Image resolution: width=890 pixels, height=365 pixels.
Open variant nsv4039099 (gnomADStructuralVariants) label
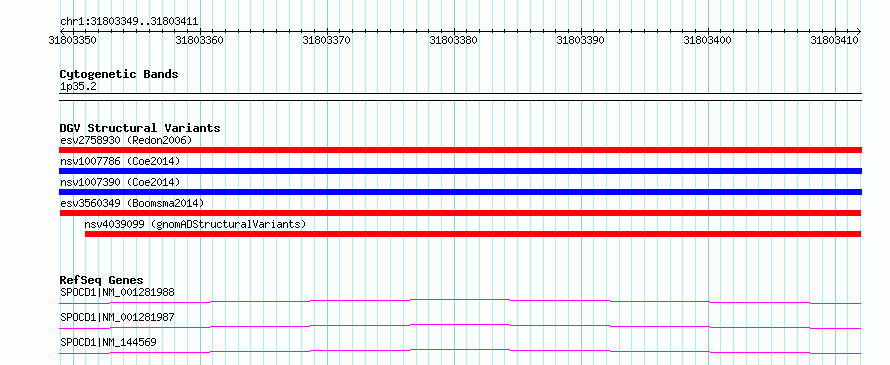[195, 224]
